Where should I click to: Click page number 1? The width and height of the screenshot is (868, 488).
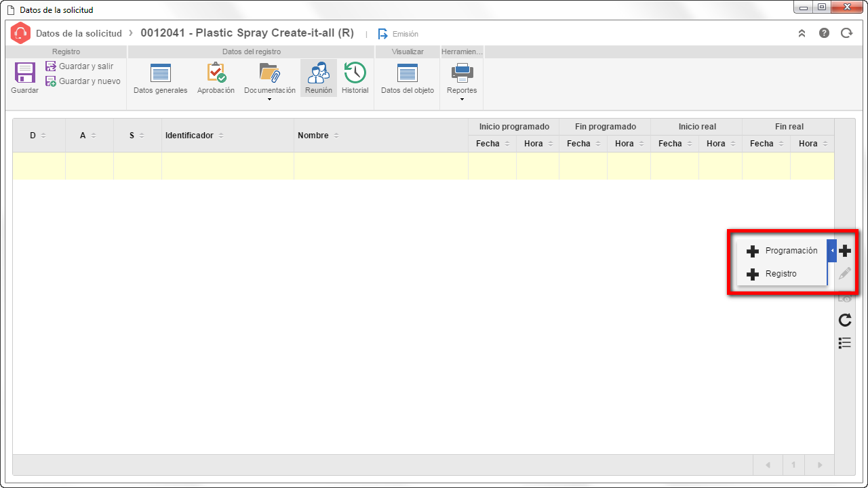click(793, 465)
